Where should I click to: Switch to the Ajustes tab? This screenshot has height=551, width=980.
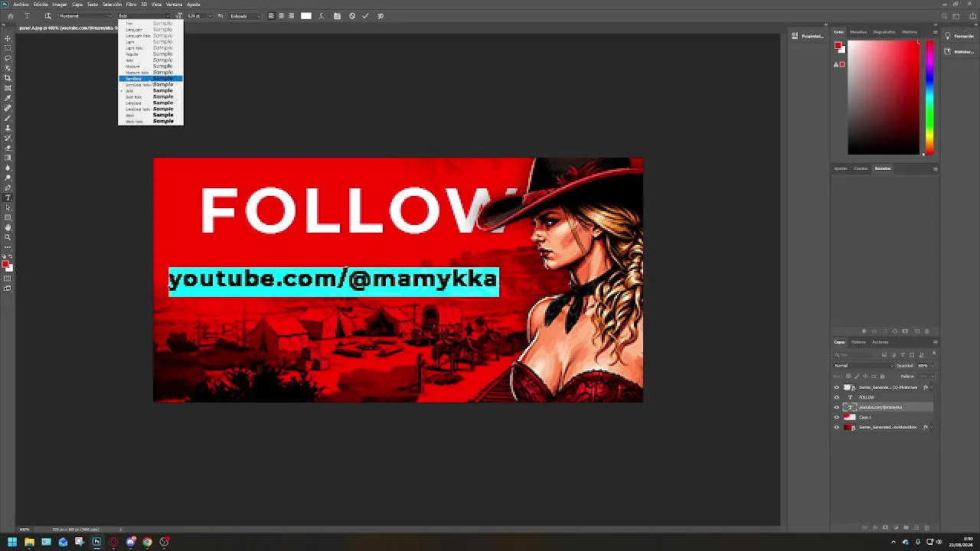[841, 168]
